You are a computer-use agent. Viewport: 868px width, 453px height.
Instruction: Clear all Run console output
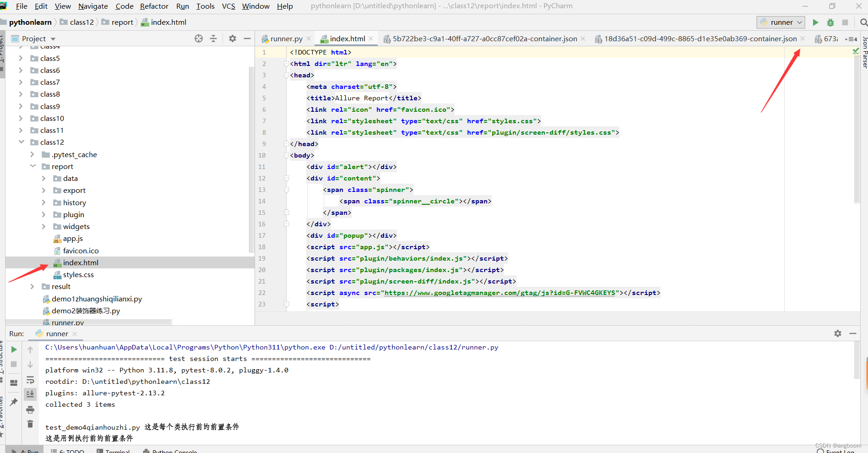(x=30, y=424)
